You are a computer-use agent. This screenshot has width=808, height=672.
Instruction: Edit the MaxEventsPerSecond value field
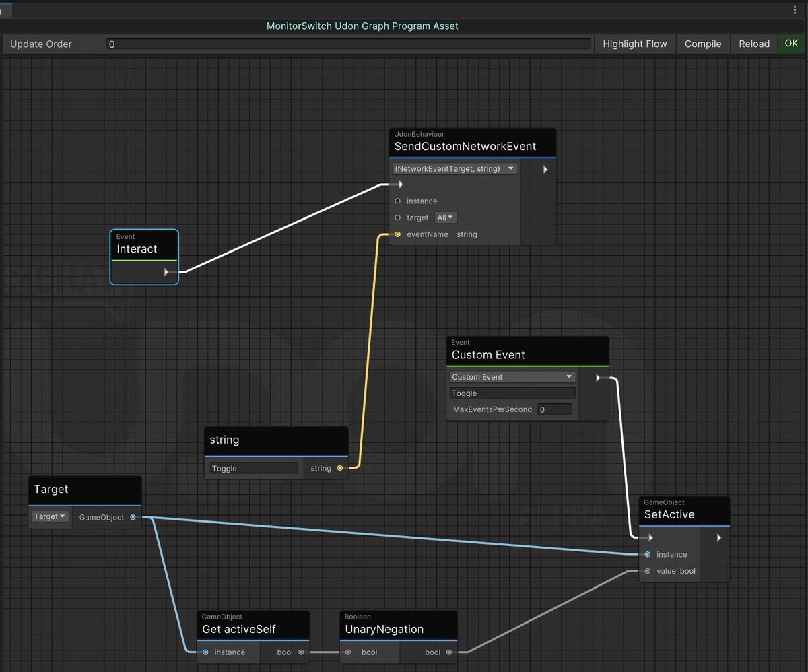tap(555, 409)
